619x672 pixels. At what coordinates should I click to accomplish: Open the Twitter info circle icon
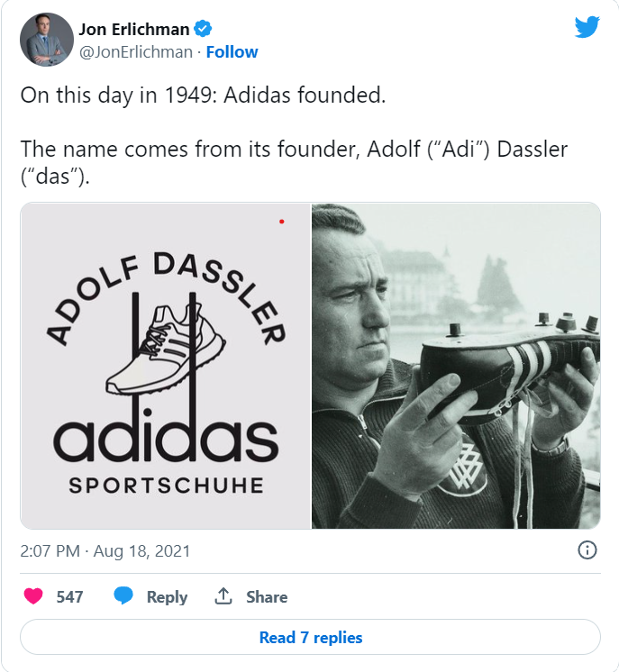click(587, 550)
